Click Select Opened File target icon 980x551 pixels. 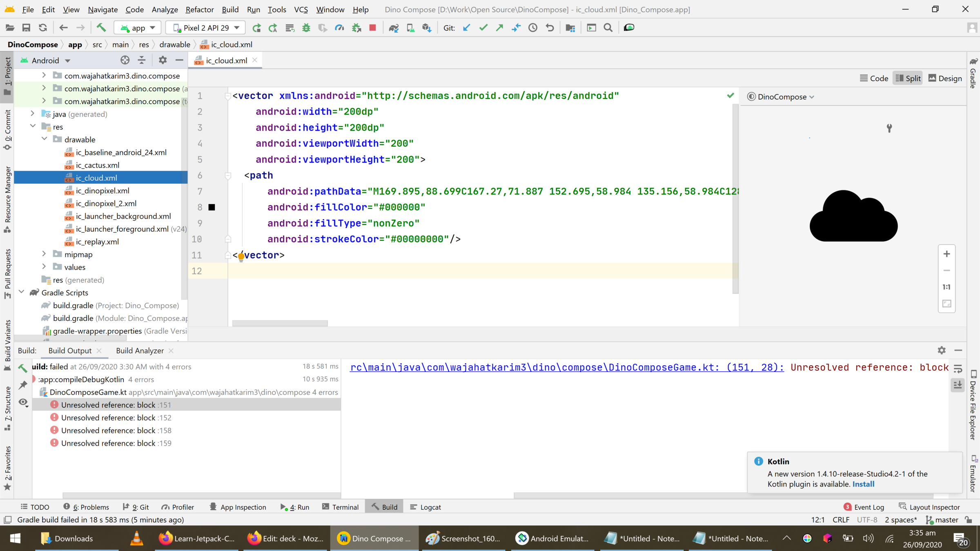[125, 60]
